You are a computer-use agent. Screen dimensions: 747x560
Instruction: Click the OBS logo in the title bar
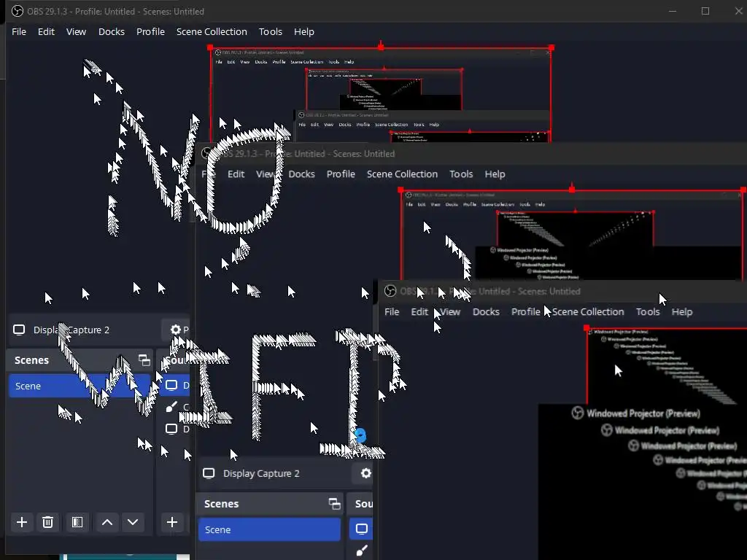18,11
